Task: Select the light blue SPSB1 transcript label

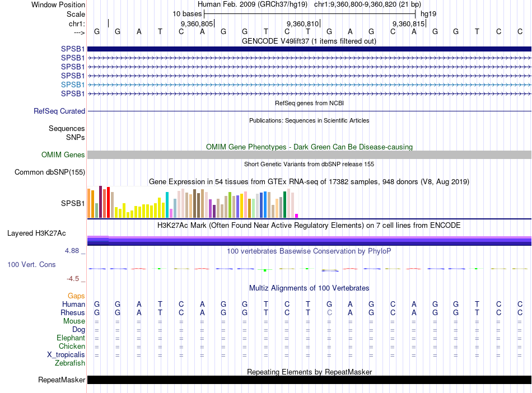Action: click(x=73, y=85)
